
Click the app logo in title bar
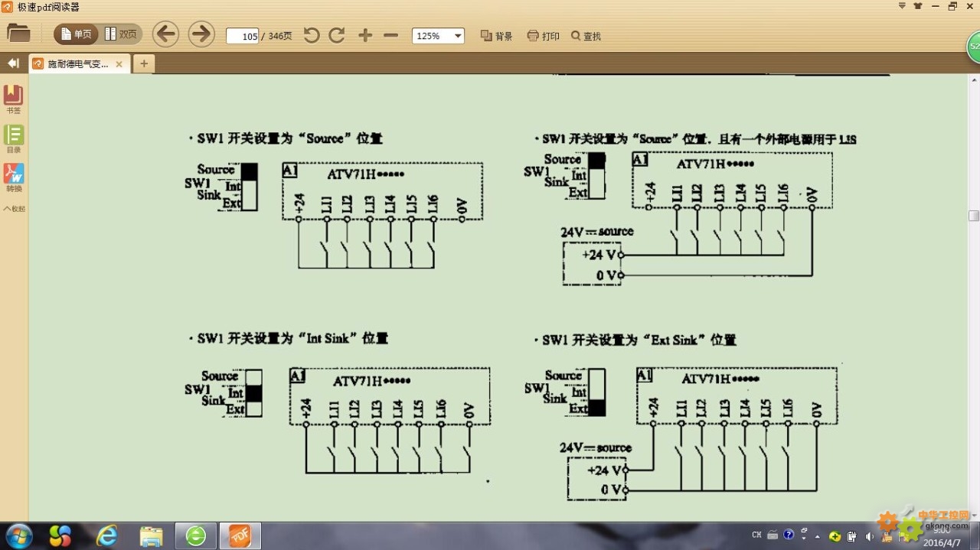click(x=7, y=7)
